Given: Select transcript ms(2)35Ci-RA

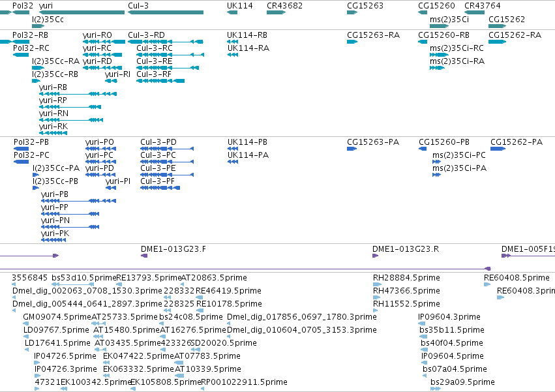Looking at the screenshot, I should (437, 68).
